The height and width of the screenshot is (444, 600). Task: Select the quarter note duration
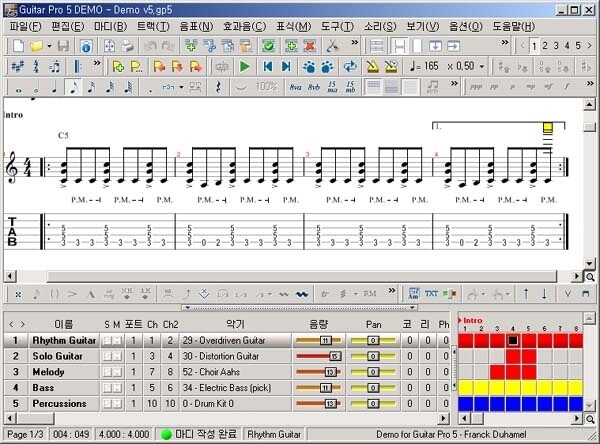pos(54,87)
